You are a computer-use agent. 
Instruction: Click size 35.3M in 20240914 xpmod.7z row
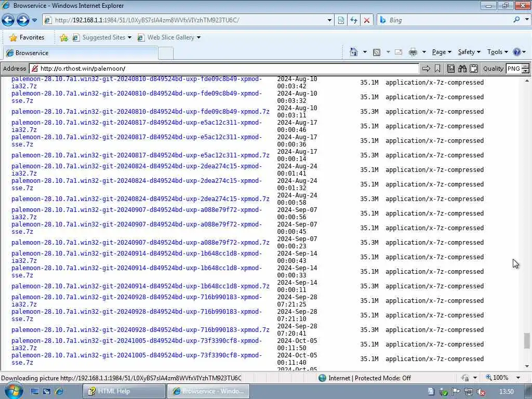[369, 286]
